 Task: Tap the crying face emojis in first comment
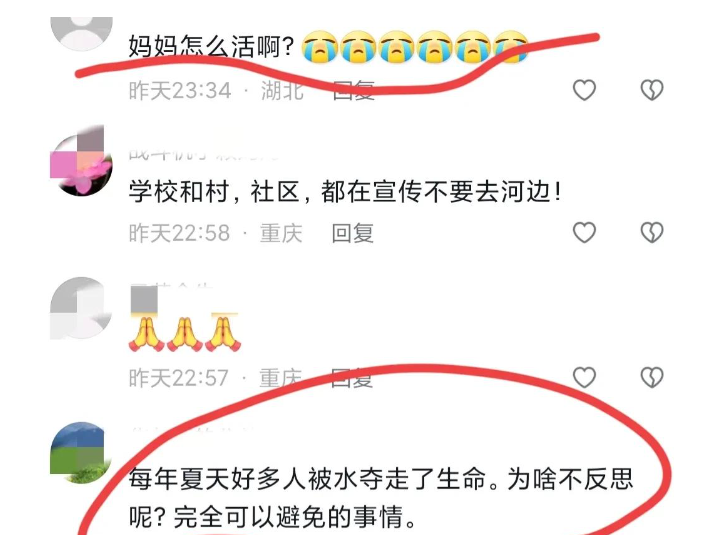pos(415,46)
